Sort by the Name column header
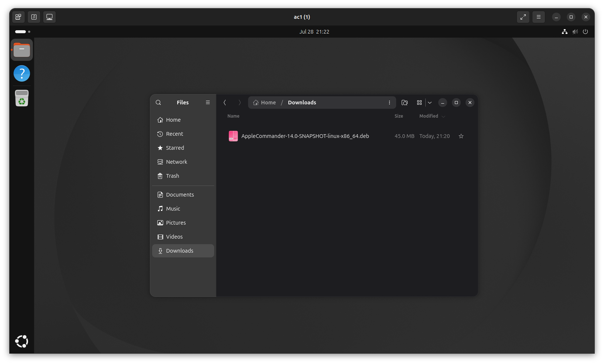 (233, 116)
